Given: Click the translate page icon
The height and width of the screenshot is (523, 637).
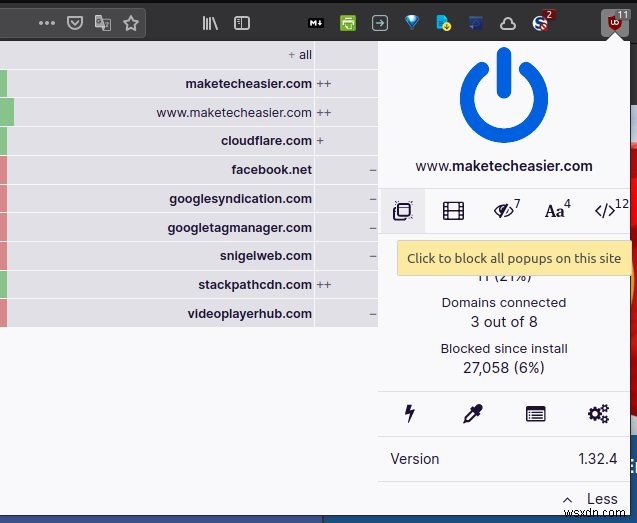Looking at the screenshot, I should (x=103, y=23).
